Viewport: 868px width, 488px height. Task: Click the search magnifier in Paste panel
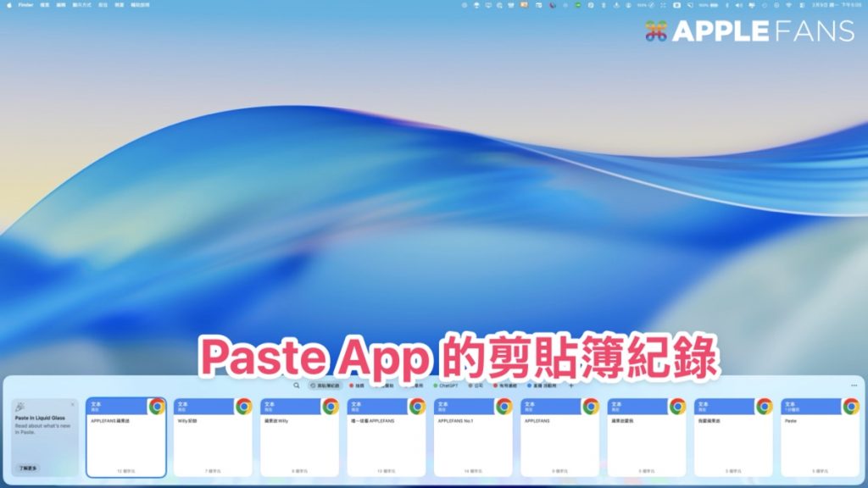pos(296,385)
